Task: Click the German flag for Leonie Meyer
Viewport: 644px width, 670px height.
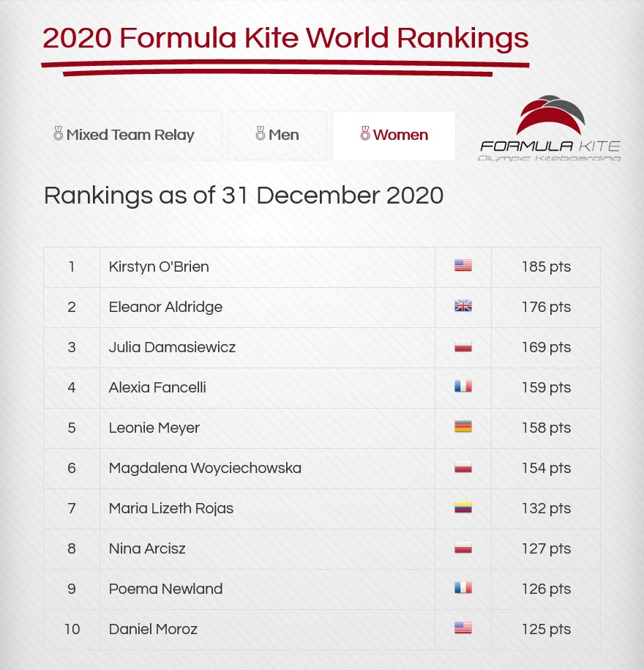Action: (x=463, y=427)
